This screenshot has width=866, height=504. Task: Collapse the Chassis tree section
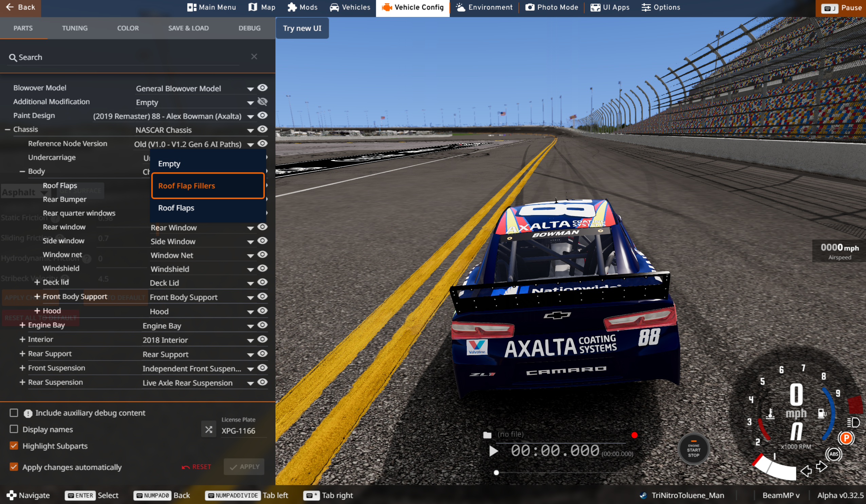tap(7, 130)
